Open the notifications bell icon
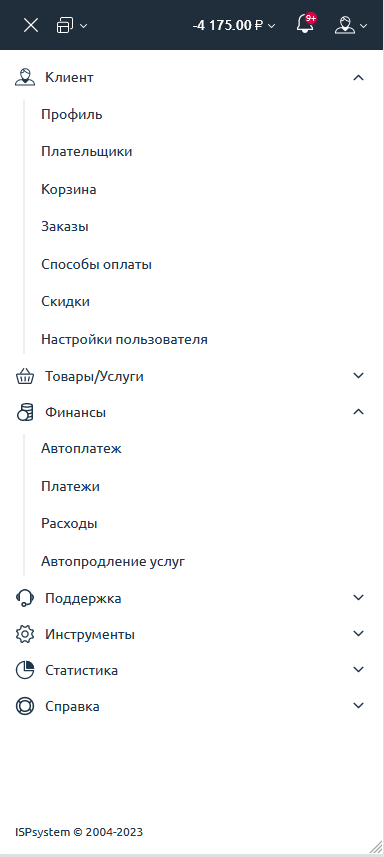This screenshot has height=857, width=384. [x=306, y=24]
